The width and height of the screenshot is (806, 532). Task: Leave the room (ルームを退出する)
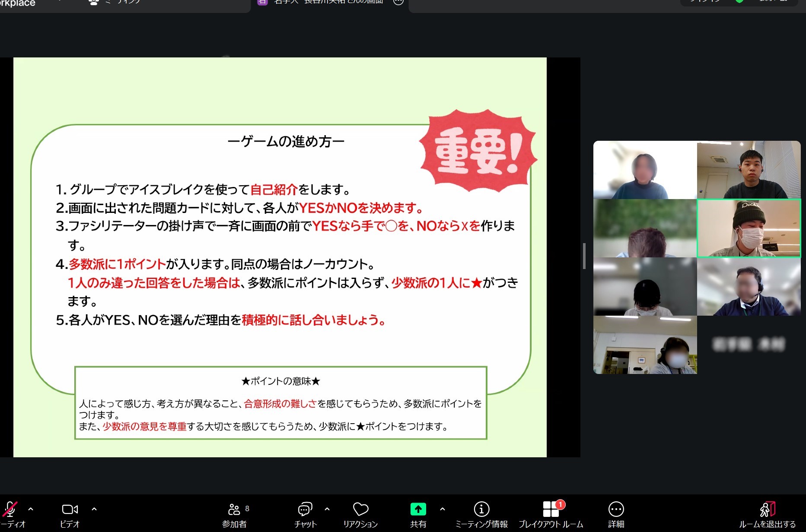point(768,510)
